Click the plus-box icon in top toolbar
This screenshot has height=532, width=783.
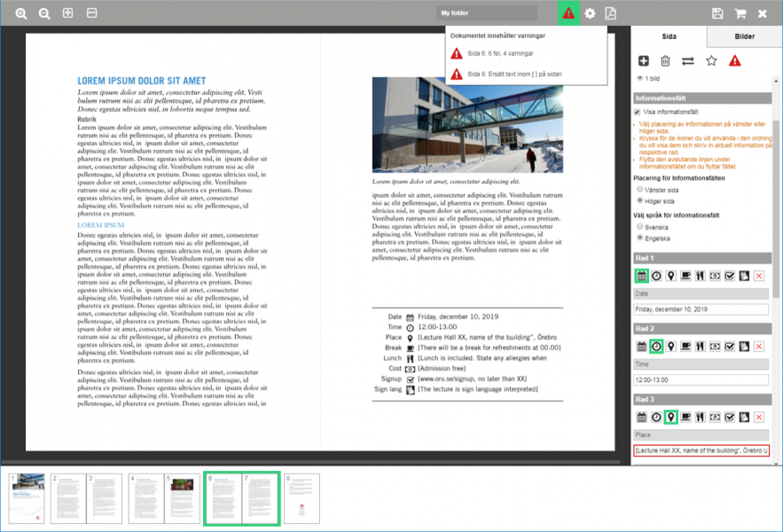point(68,13)
